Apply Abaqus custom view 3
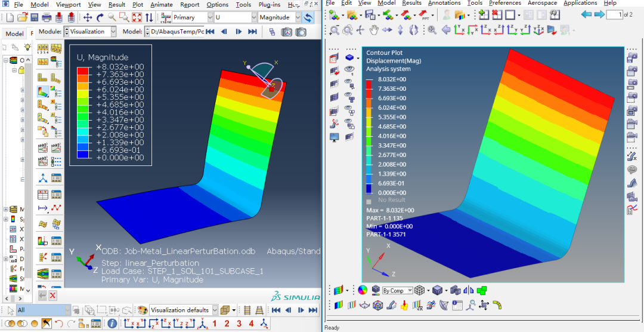Screen dimensions: 644x332 pos(239,324)
